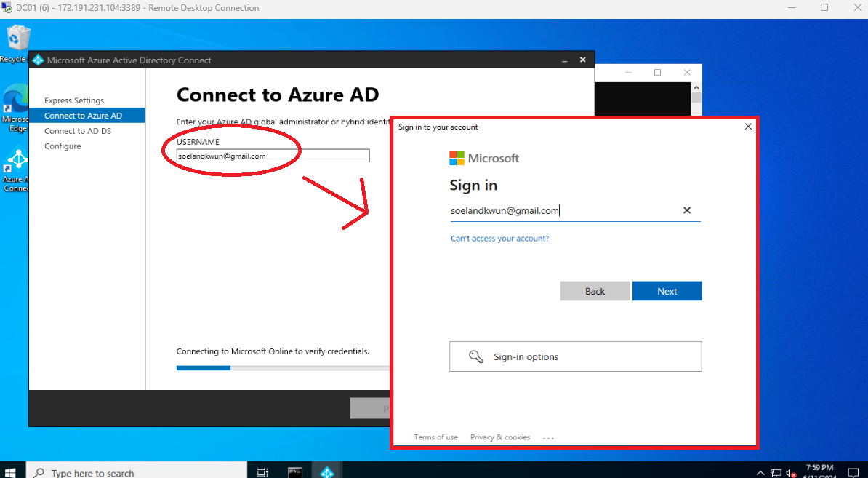
Task: Show hidden system tray icons
Action: 760,473
